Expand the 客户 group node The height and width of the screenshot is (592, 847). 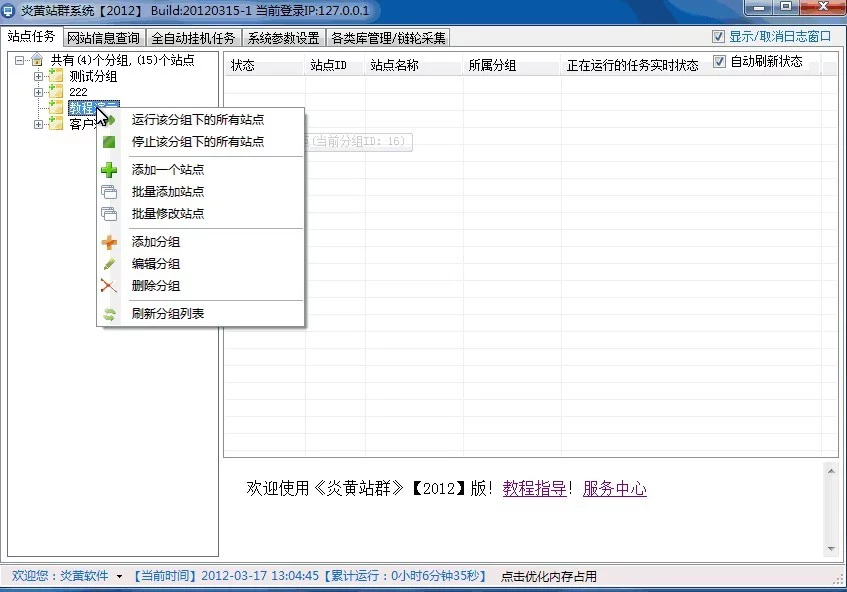click(38, 124)
